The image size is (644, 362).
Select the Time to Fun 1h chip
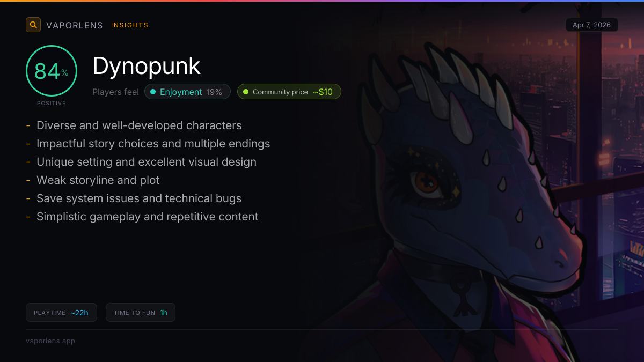pyautogui.click(x=141, y=313)
